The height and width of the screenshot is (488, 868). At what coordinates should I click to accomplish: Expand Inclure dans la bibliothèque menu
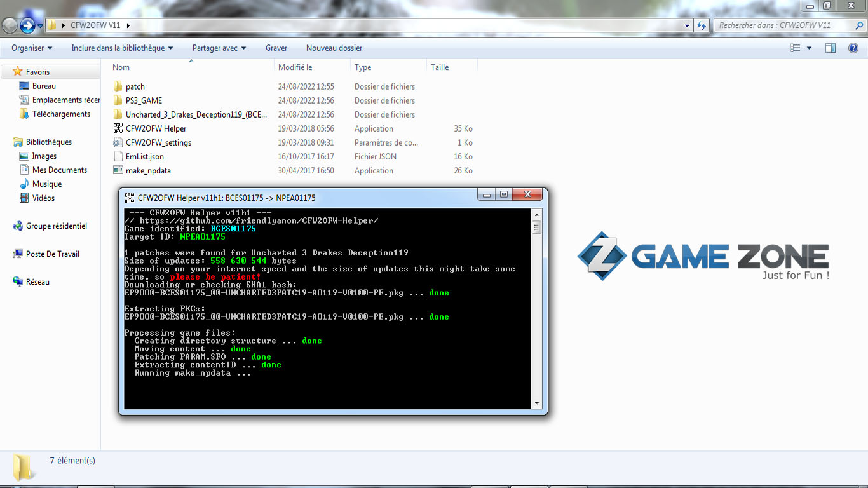pyautogui.click(x=122, y=48)
